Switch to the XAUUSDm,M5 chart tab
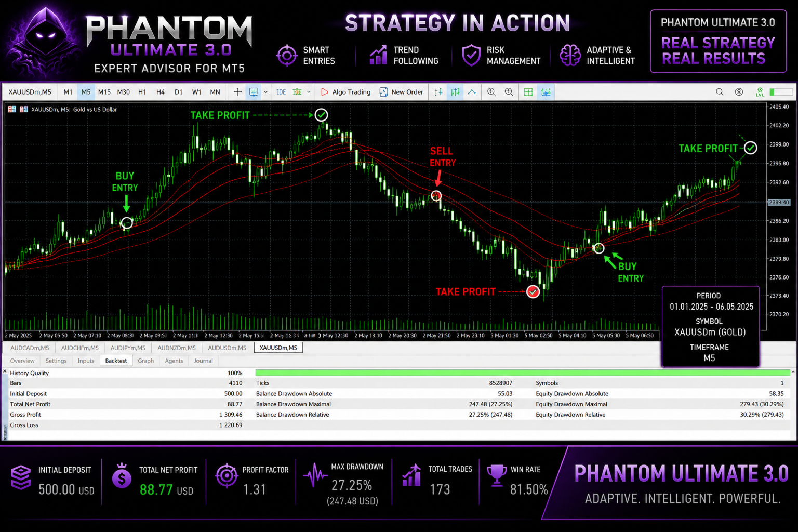The height and width of the screenshot is (532, 798). [x=278, y=348]
